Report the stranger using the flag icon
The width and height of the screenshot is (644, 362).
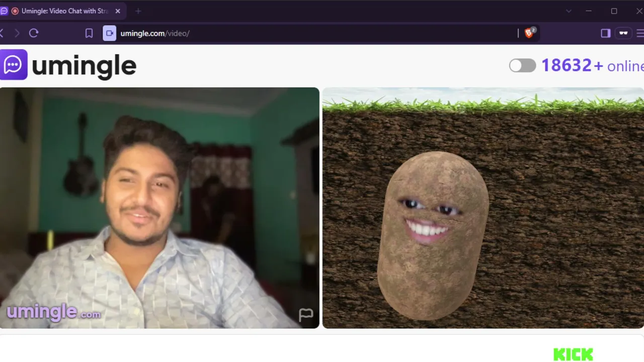306,315
